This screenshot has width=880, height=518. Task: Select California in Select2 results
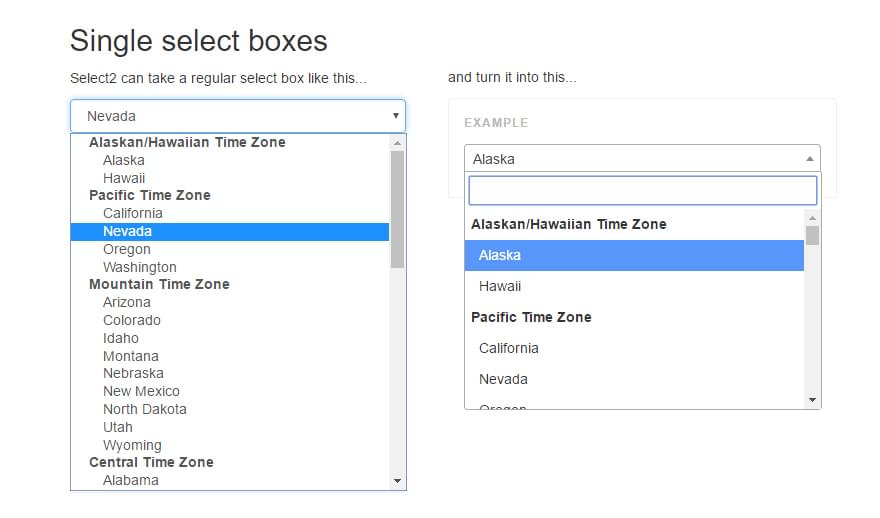pyautogui.click(x=509, y=348)
